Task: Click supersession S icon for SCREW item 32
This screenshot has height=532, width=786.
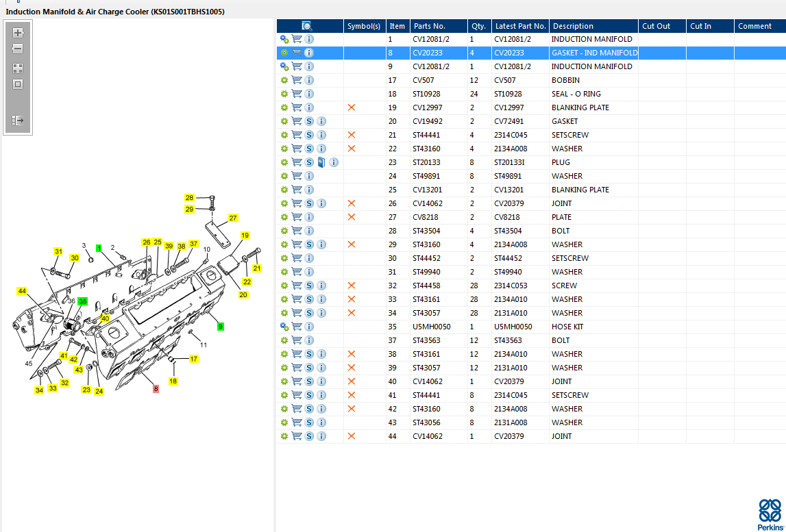Action: point(309,286)
